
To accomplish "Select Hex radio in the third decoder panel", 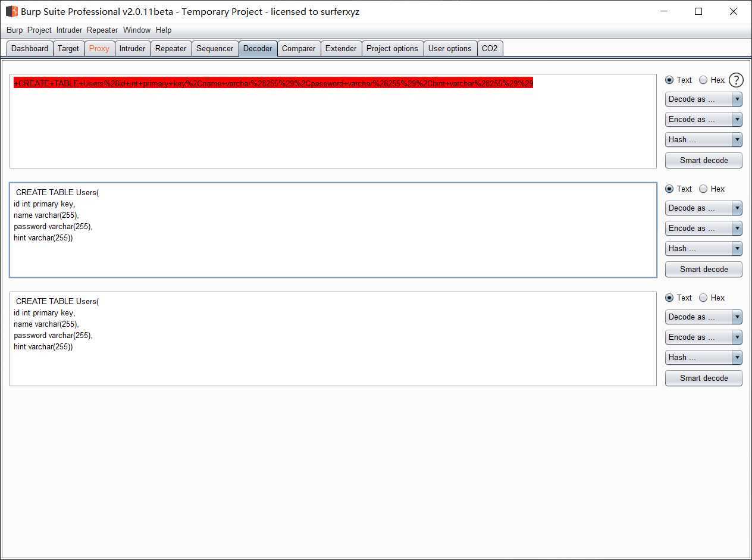I will tap(703, 298).
